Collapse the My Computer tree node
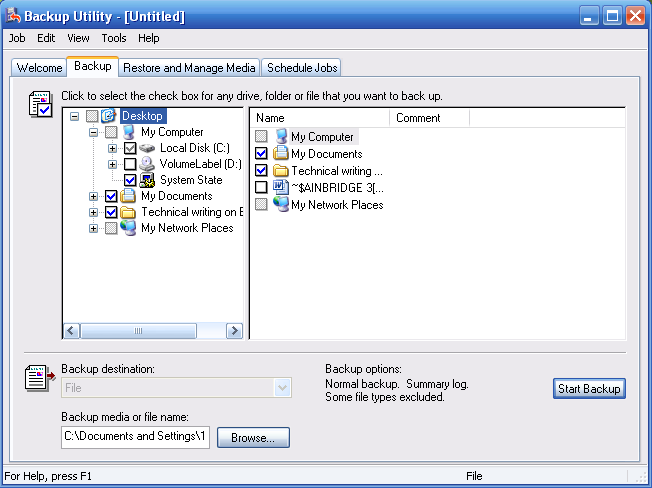The image size is (652, 488). click(x=94, y=133)
